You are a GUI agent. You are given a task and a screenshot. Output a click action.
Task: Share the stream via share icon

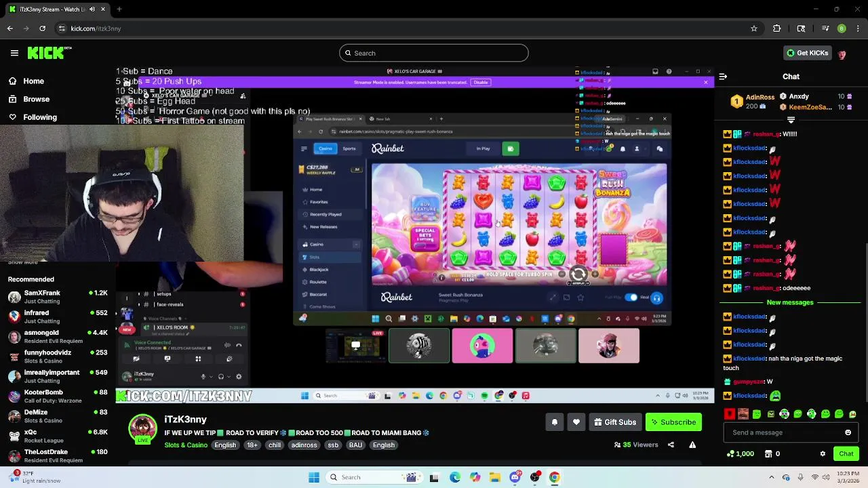click(671, 445)
